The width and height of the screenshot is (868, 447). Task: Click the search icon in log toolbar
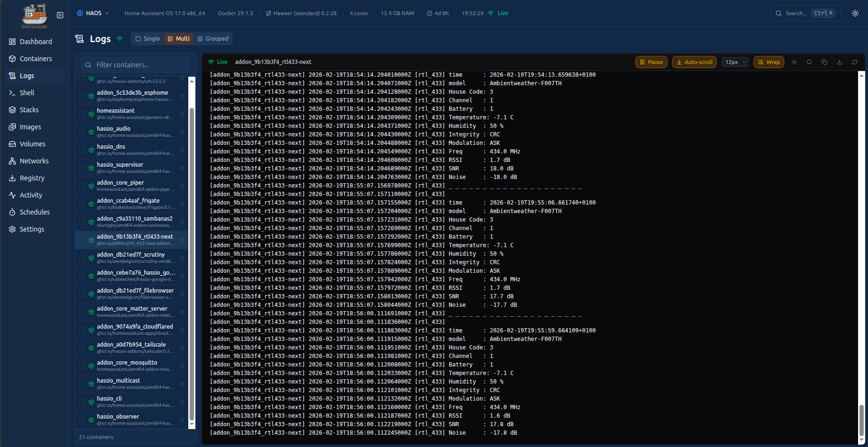tap(809, 62)
